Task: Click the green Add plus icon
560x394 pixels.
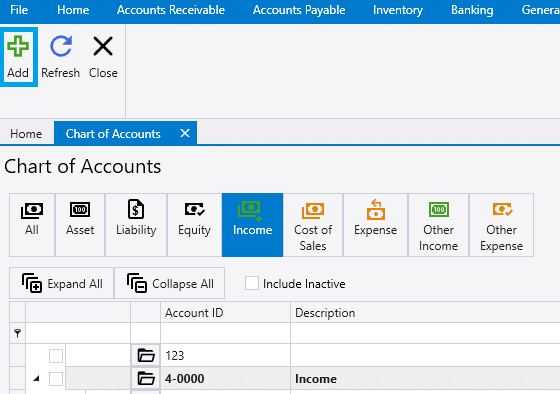Action: [18, 46]
